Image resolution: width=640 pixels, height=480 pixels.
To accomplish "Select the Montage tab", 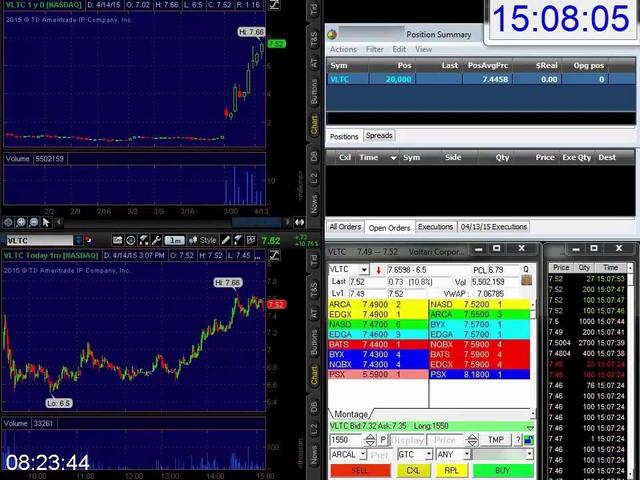I will point(351,414).
